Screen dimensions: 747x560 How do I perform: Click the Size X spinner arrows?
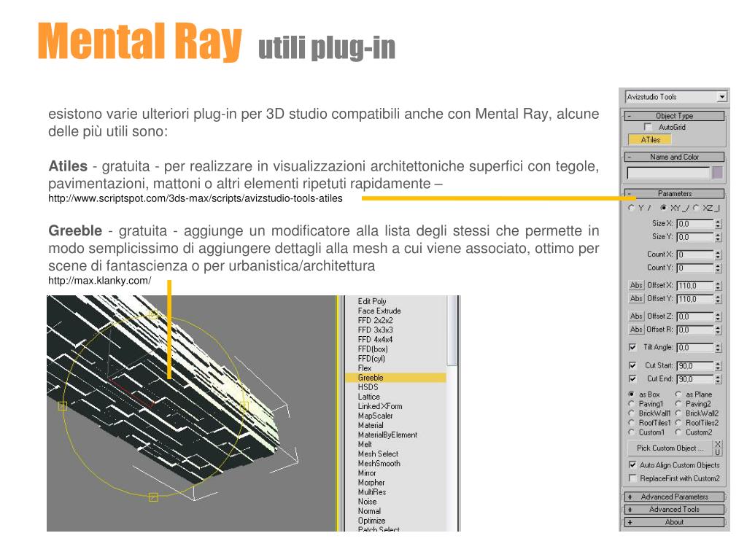(719, 224)
